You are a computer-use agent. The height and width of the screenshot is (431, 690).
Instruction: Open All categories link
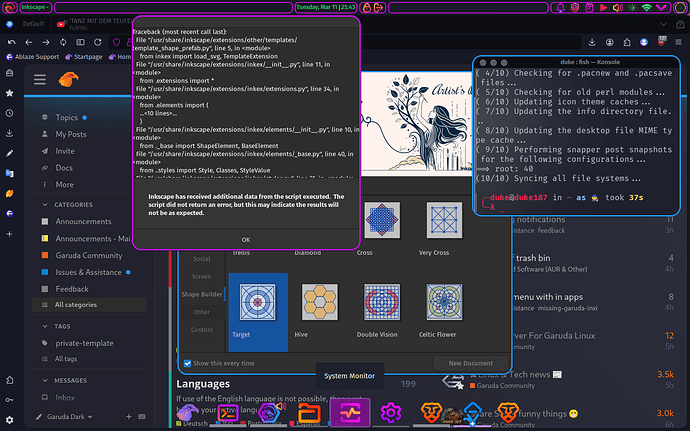coord(76,305)
